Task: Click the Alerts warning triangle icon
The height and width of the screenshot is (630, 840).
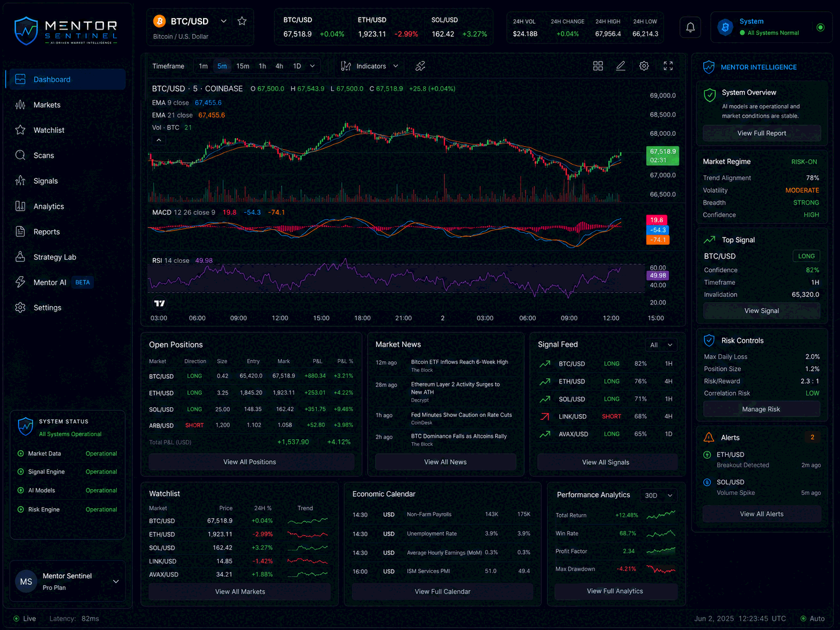Action: (709, 437)
